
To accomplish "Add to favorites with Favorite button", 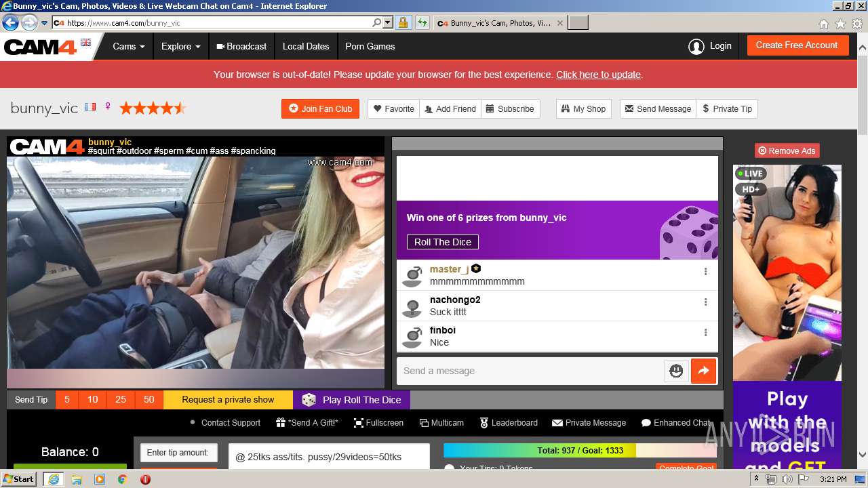I will click(393, 108).
